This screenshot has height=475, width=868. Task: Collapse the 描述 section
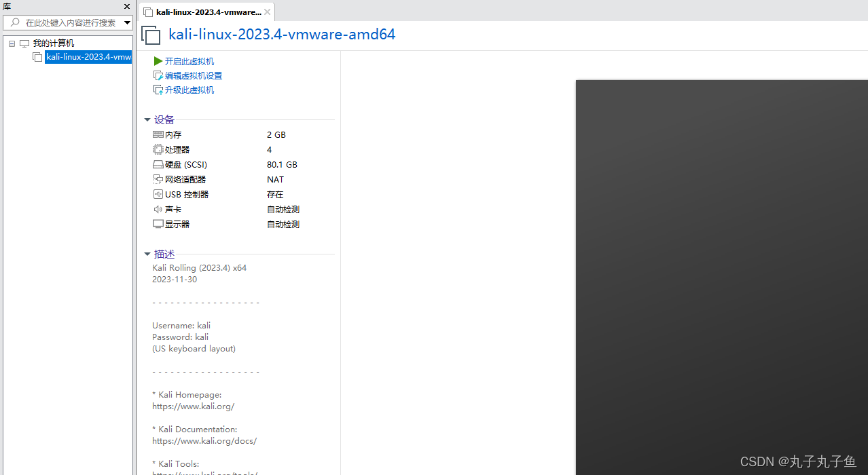pos(147,254)
